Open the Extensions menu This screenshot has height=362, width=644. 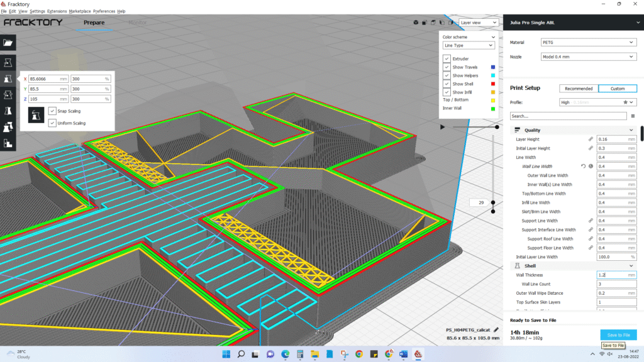click(x=57, y=11)
